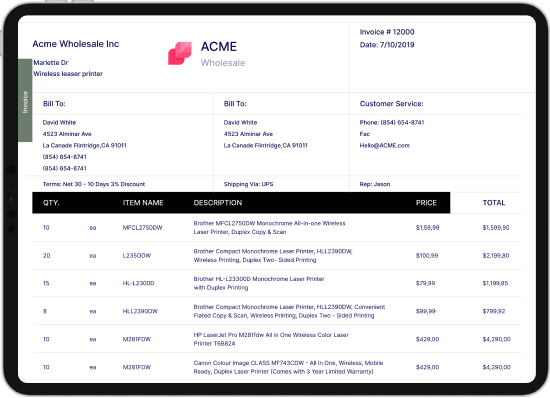Click M281FDW in the HP LaserJet row
Viewport: 550px width, 398px height.
click(x=137, y=339)
